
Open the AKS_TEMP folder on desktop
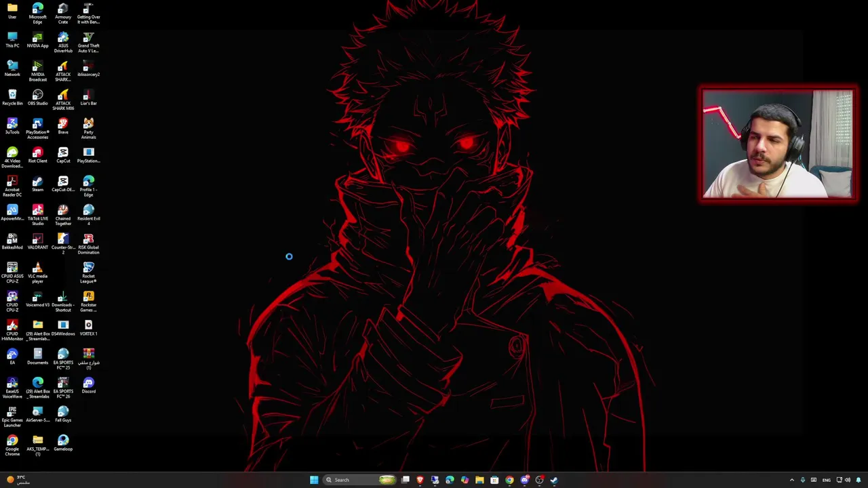(x=37, y=445)
